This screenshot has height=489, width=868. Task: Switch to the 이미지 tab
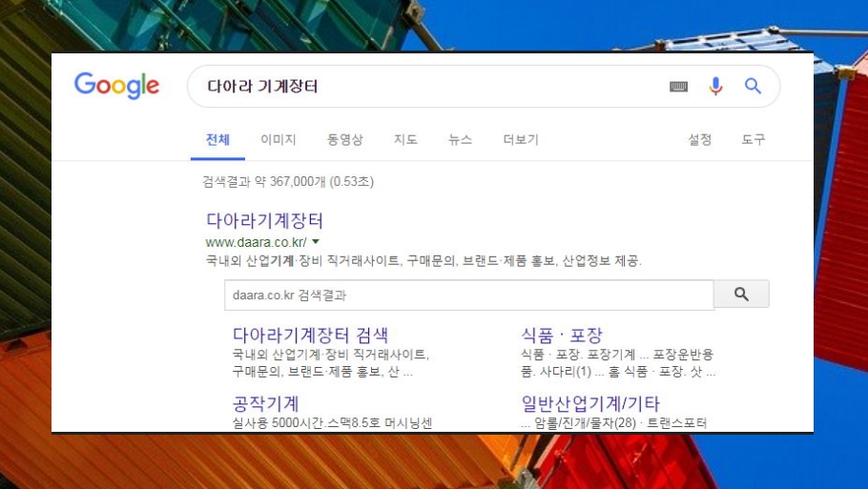coord(279,139)
